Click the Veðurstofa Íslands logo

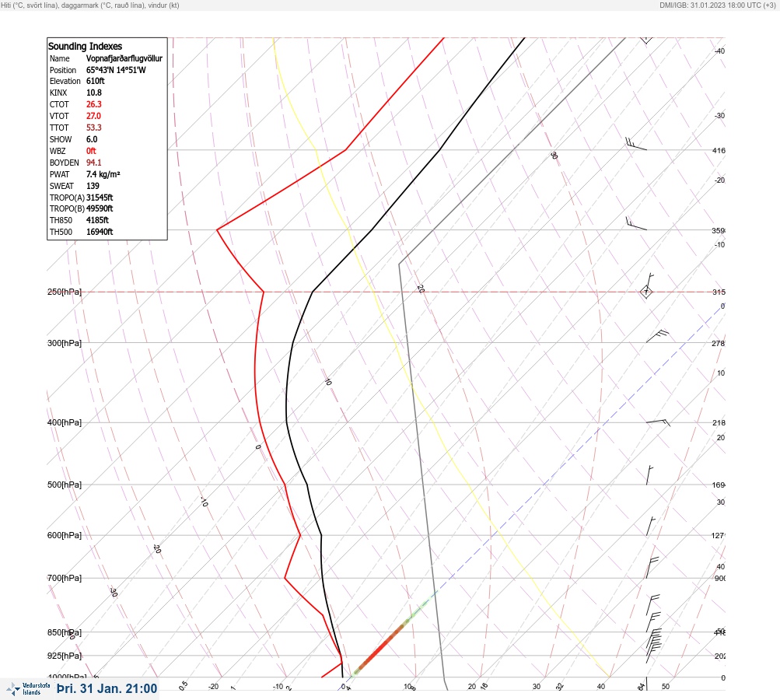[x=28, y=689]
